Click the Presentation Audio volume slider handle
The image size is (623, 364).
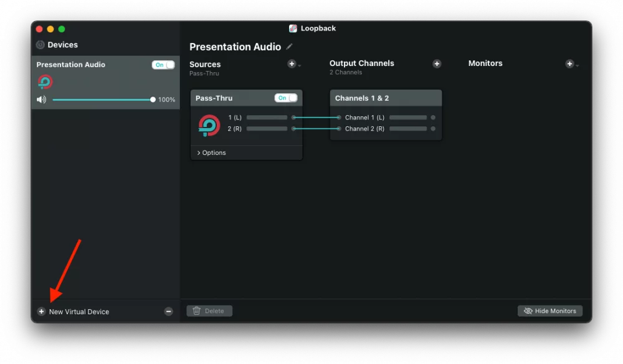click(153, 100)
